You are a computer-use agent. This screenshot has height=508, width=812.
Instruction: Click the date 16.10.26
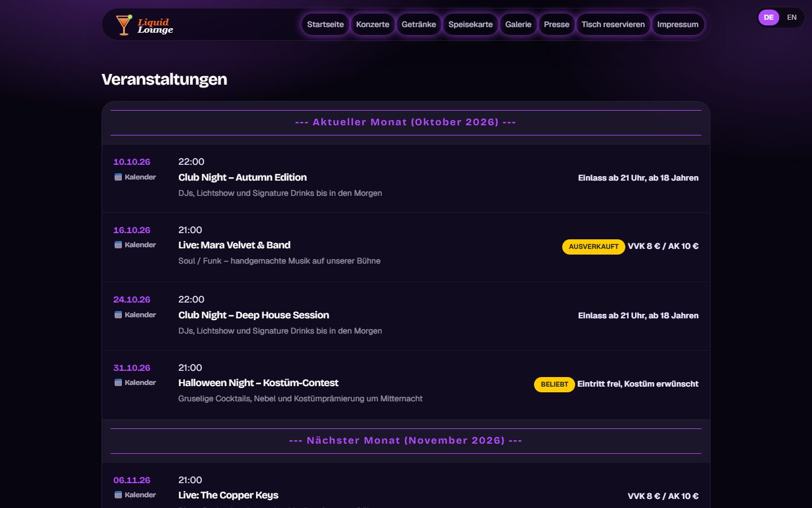(x=132, y=230)
